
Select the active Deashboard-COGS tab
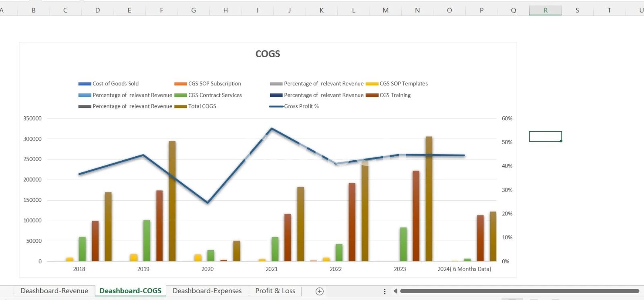[130, 291]
